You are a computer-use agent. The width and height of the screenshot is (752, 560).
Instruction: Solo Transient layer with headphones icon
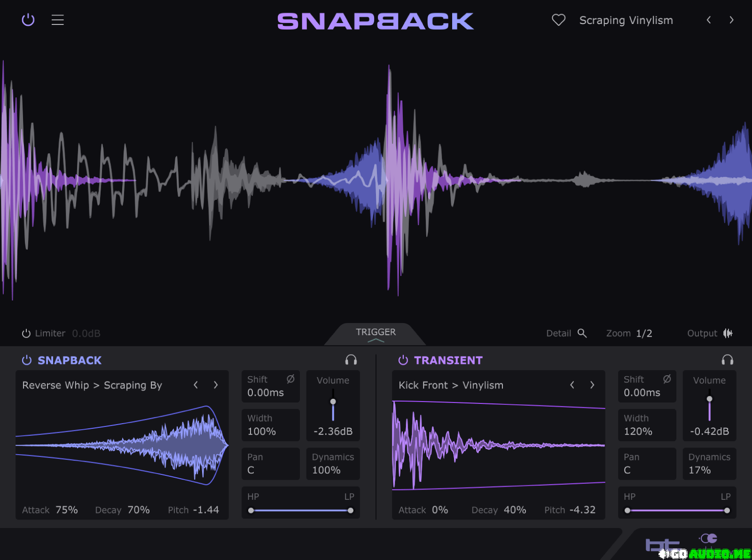click(728, 360)
